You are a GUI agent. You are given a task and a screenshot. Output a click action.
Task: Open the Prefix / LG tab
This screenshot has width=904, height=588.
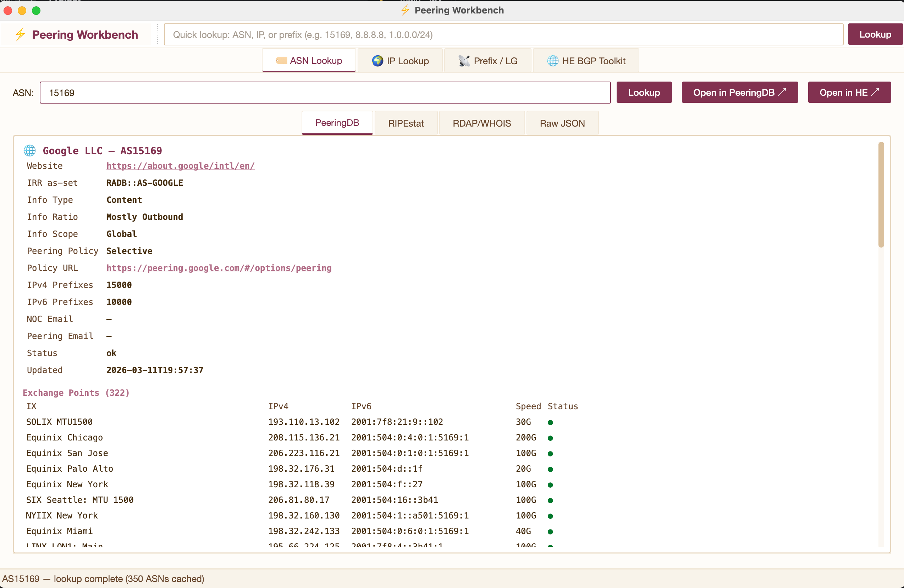[488, 61]
